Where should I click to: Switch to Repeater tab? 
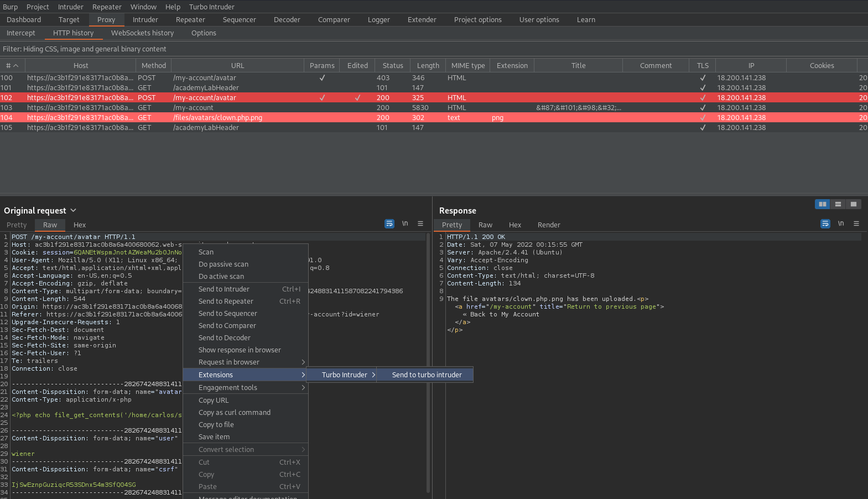click(x=190, y=20)
